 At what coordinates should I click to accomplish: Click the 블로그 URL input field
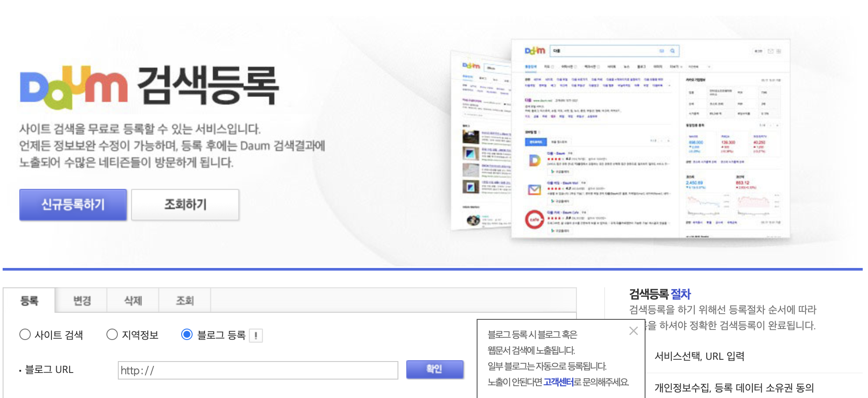tap(258, 370)
